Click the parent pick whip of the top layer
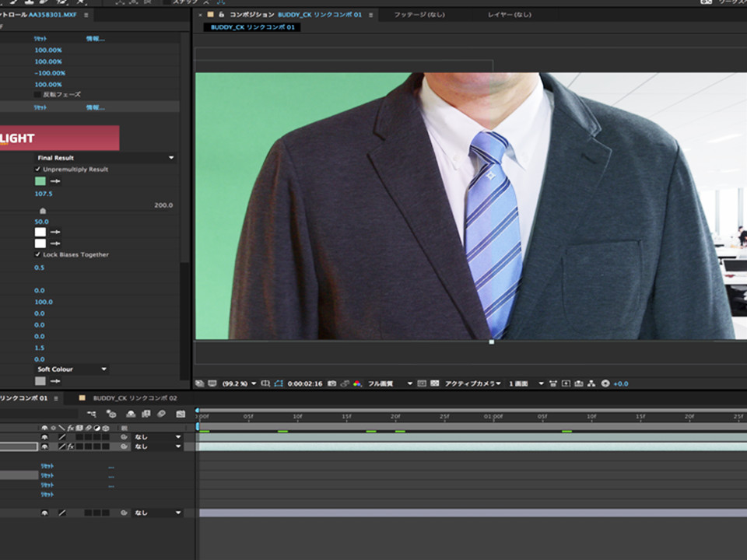 (x=124, y=437)
